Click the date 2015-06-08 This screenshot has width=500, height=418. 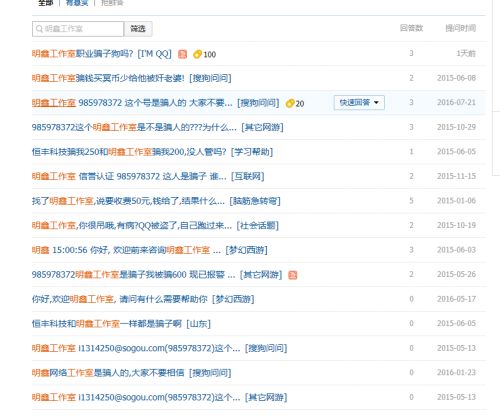[456, 78]
